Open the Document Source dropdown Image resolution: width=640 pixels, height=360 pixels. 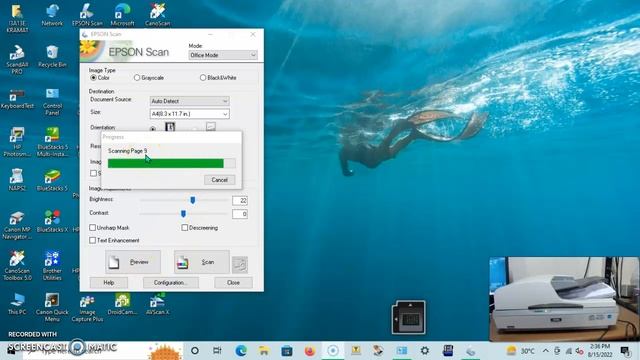pos(189,101)
